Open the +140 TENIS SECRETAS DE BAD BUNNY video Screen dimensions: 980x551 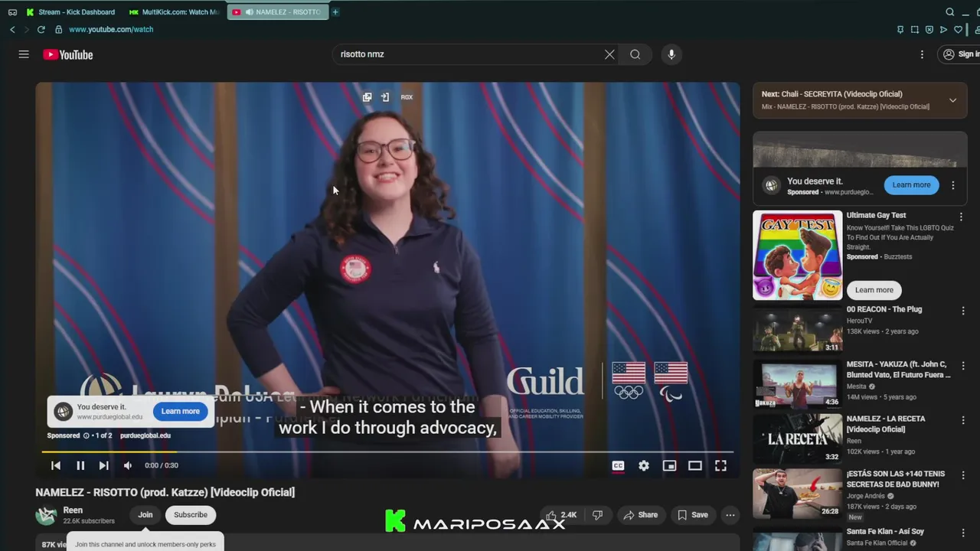click(798, 494)
